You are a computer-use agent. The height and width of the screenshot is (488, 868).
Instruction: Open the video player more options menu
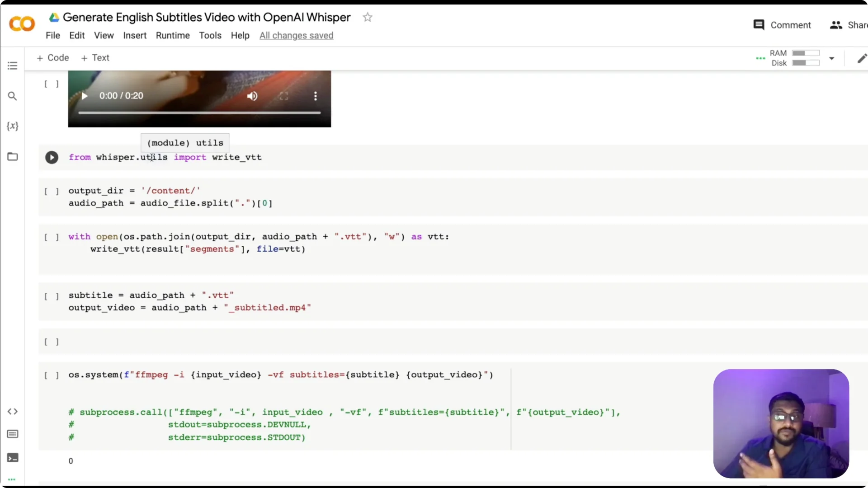(x=315, y=96)
